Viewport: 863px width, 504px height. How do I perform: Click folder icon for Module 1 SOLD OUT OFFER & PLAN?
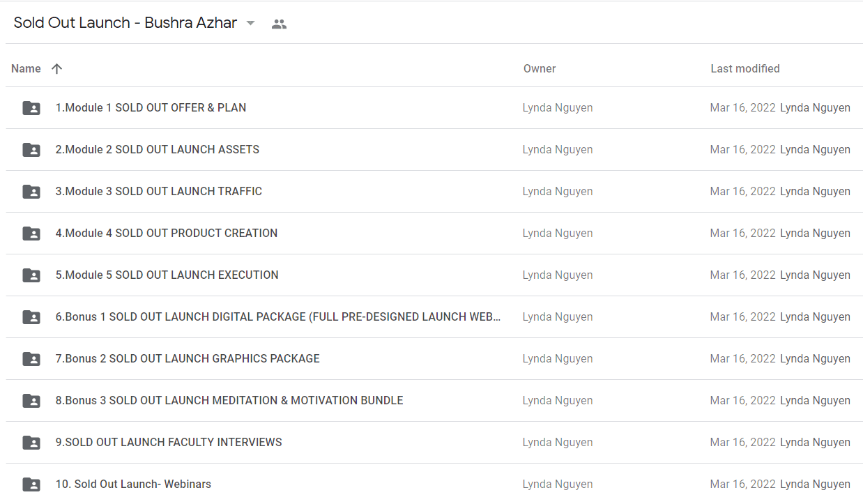coord(31,108)
